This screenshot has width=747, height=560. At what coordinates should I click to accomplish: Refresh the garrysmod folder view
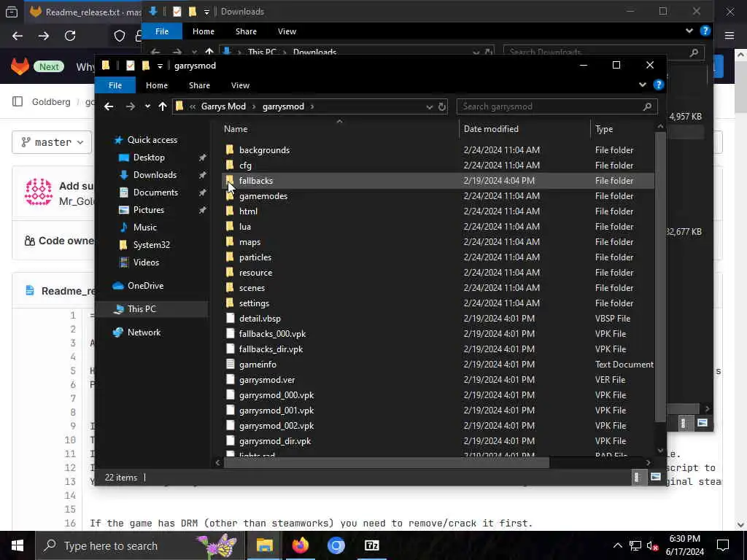pos(442,106)
